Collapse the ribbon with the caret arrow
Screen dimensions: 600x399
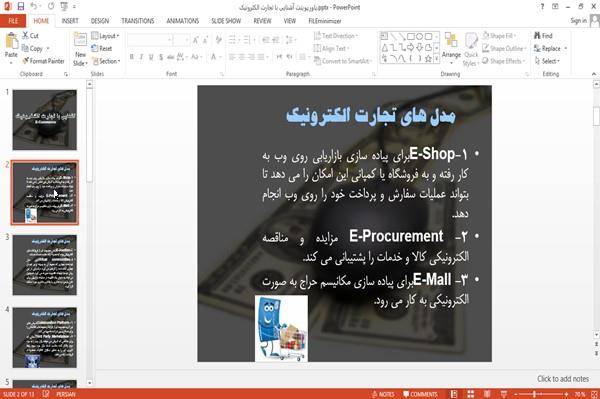pyautogui.click(x=593, y=74)
